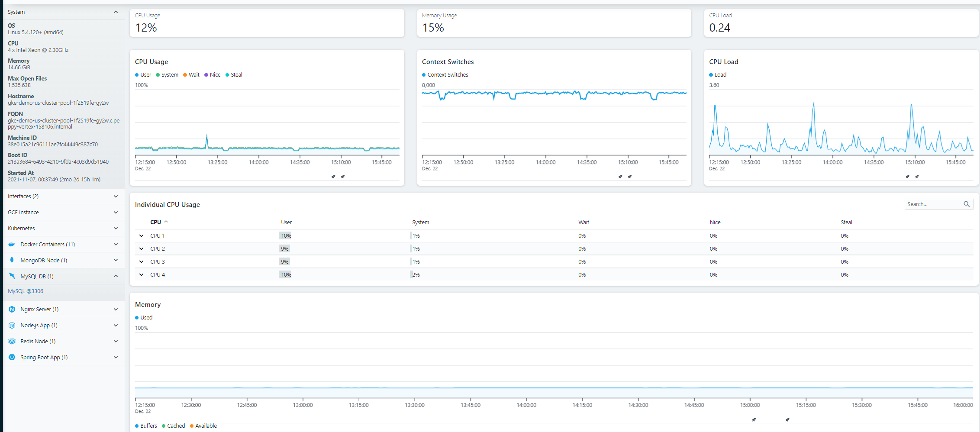
Task: Expand the CPU 1 row
Action: pos(141,236)
